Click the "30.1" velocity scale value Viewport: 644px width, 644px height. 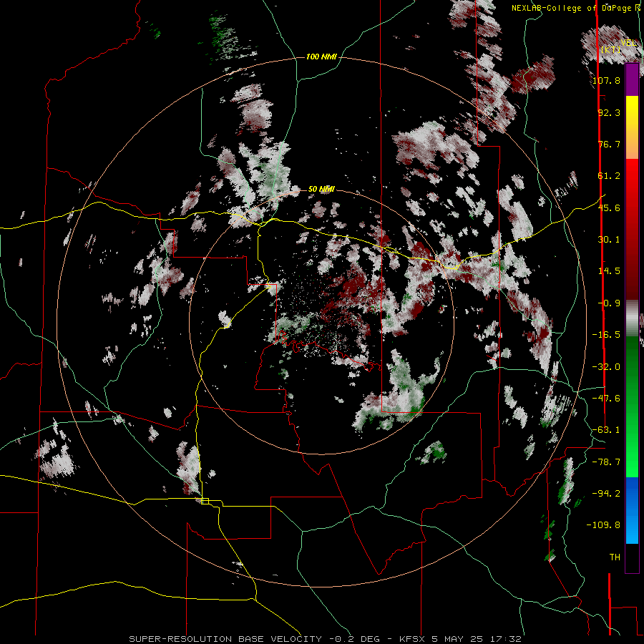coord(609,240)
